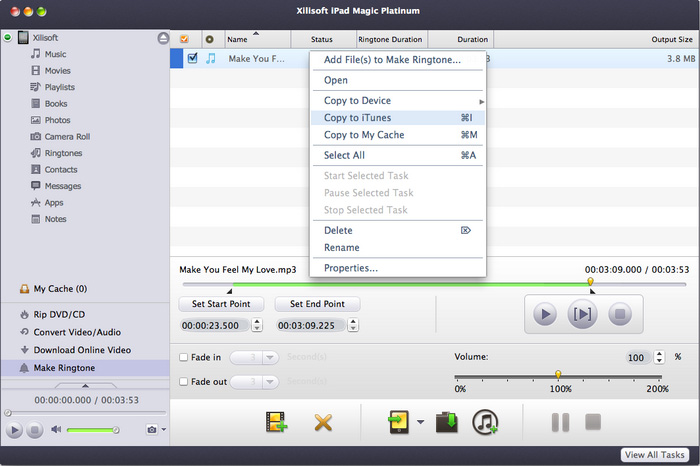Click the add file film icon
Screen dimensions: 700x466
[x=277, y=423]
